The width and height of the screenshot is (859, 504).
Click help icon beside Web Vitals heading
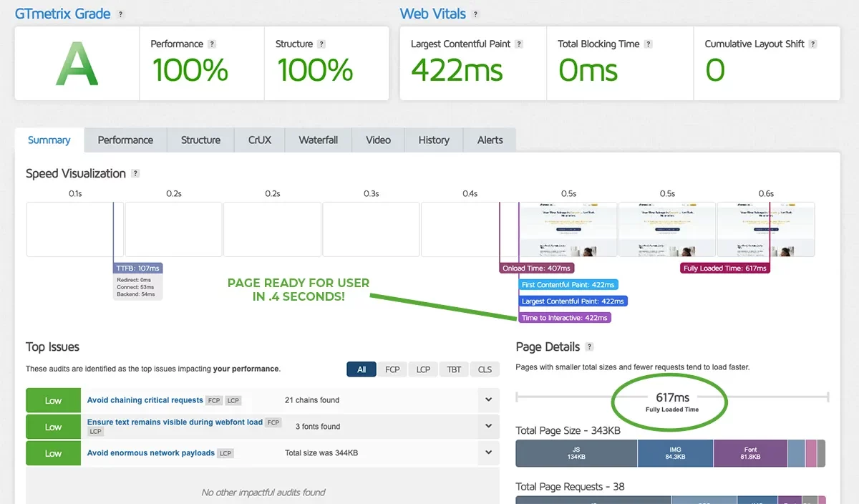coord(476,14)
